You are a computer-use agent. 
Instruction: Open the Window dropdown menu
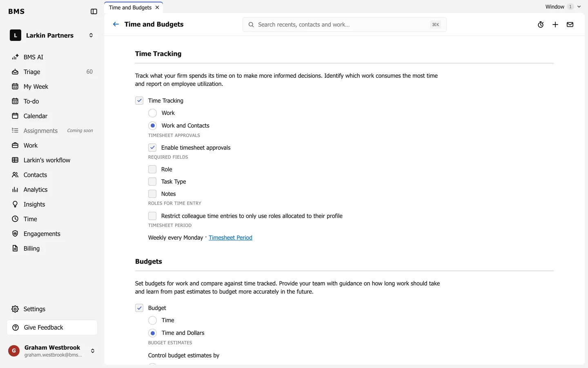[x=563, y=7]
